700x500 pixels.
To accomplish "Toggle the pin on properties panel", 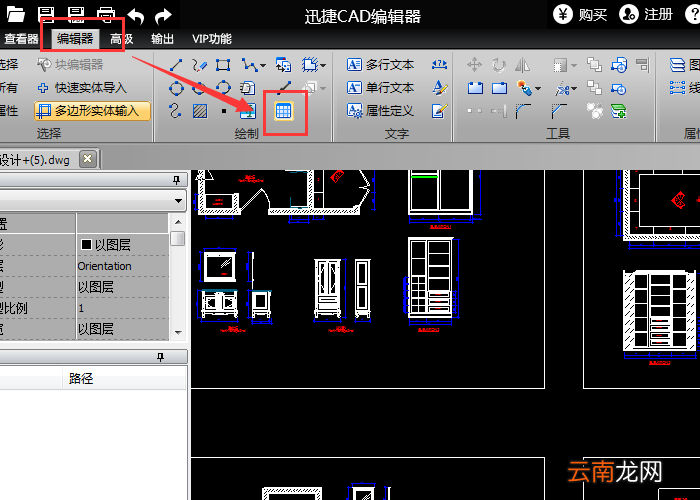I will click(x=177, y=180).
